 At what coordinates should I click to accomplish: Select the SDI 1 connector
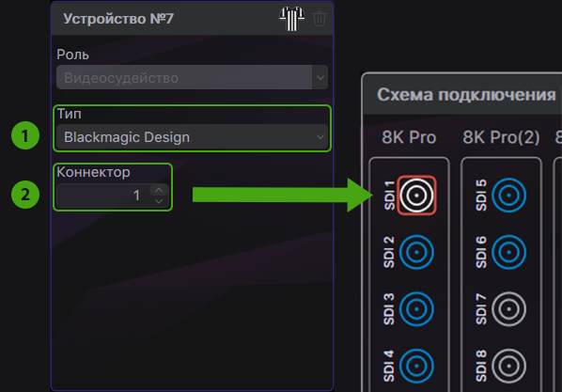point(416,196)
